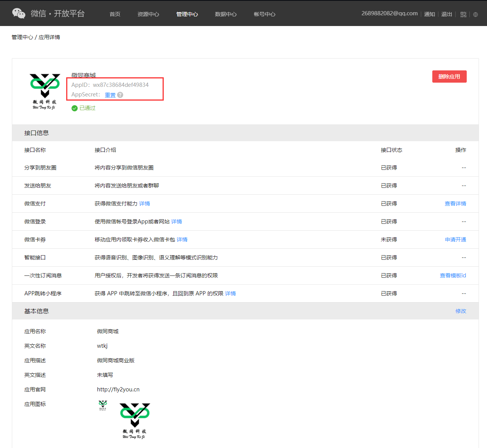Open 管理中心 tab

(x=187, y=14)
